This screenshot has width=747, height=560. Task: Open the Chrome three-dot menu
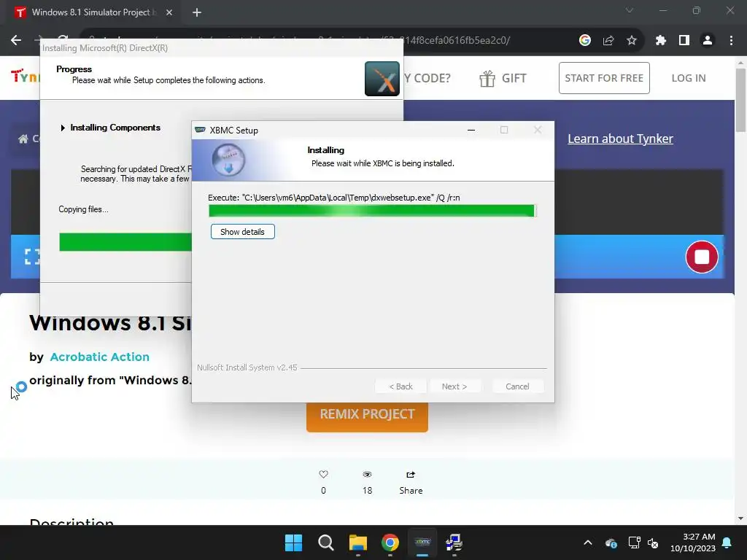[x=731, y=41]
